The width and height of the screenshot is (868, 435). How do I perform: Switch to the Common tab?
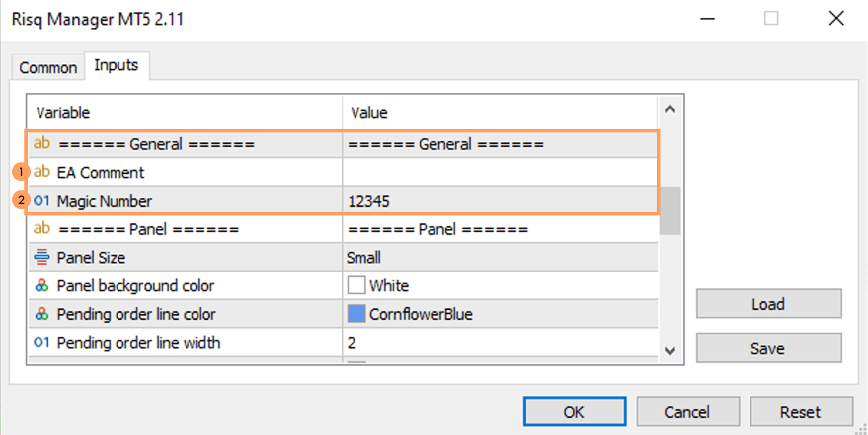click(x=48, y=68)
